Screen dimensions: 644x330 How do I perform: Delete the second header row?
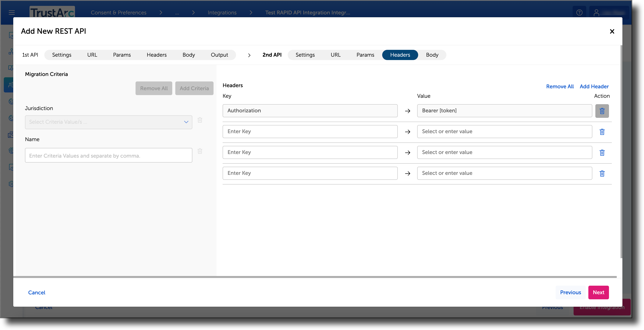(x=602, y=132)
